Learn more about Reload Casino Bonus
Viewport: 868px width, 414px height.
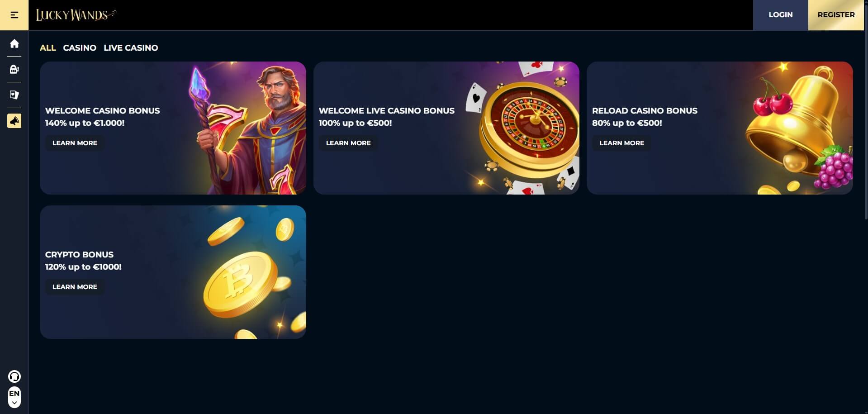621,143
